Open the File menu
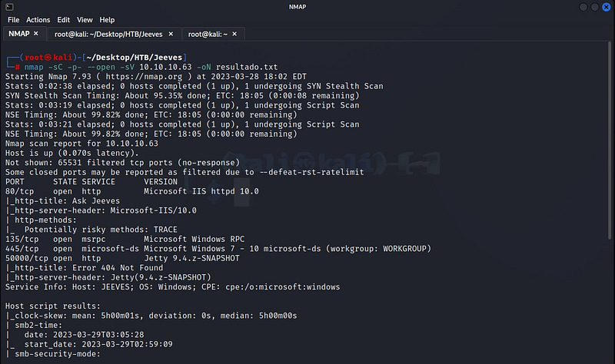Viewport: 615px width, 364px height. pyautogui.click(x=13, y=20)
